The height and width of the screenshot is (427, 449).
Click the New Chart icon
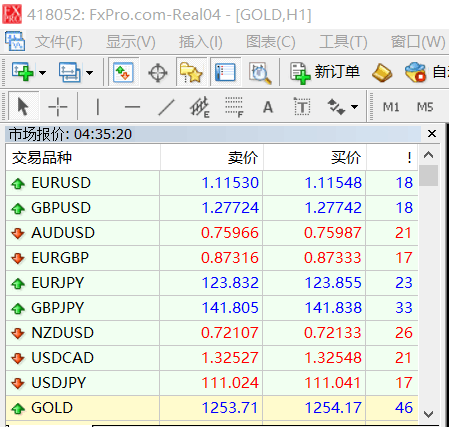22,72
